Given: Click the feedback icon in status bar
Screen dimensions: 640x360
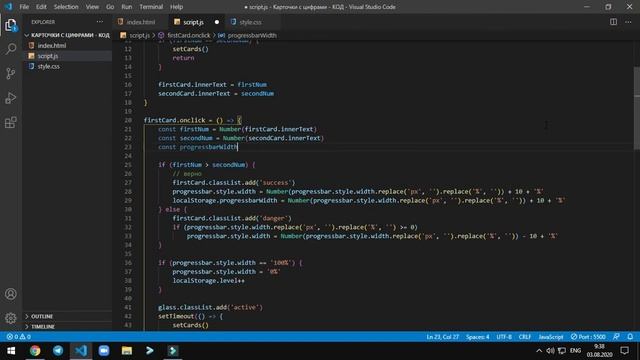Looking at the screenshot, I should [616, 337].
